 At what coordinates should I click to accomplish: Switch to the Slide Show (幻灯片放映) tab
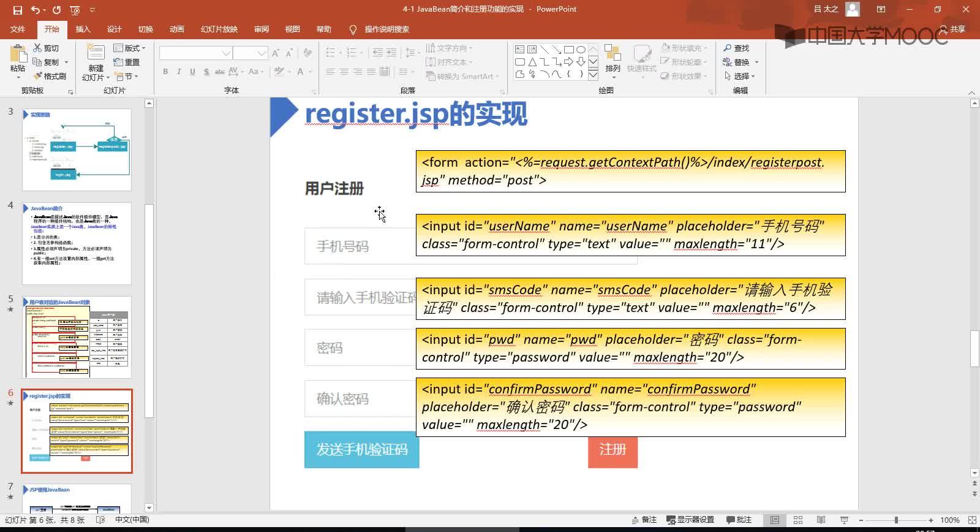click(x=219, y=29)
